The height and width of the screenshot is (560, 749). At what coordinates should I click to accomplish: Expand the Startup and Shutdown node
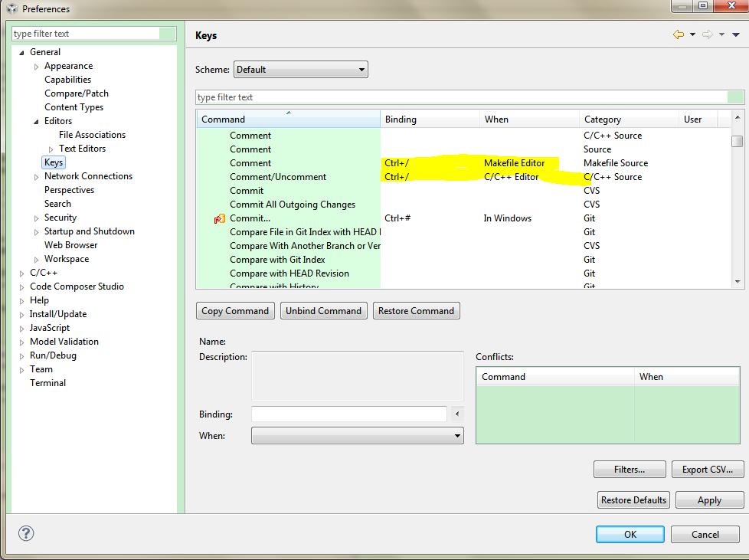tap(36, 232)
